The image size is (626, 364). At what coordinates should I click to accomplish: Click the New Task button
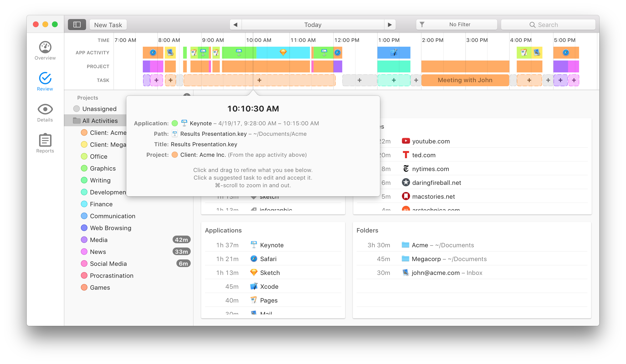(109, 24)
